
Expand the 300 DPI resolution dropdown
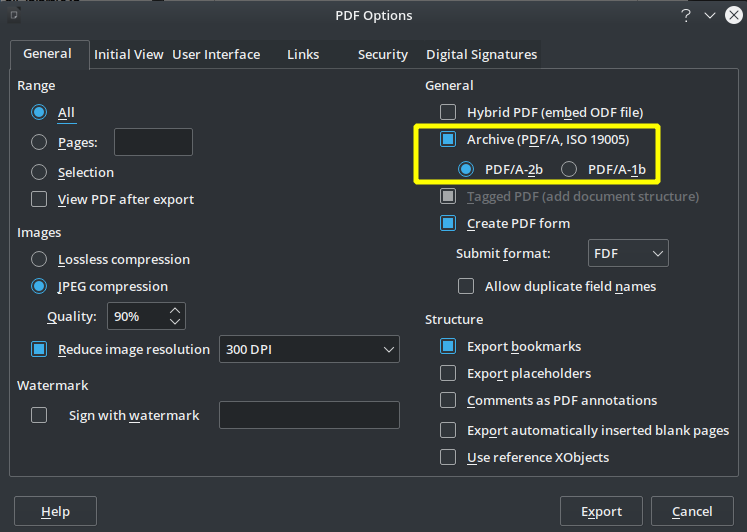tap(308, 349)
